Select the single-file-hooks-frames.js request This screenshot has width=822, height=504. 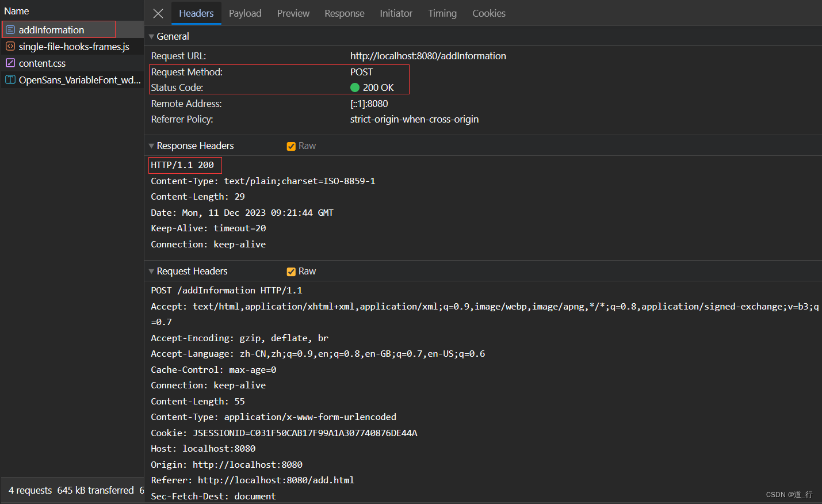tap(72, 46)
